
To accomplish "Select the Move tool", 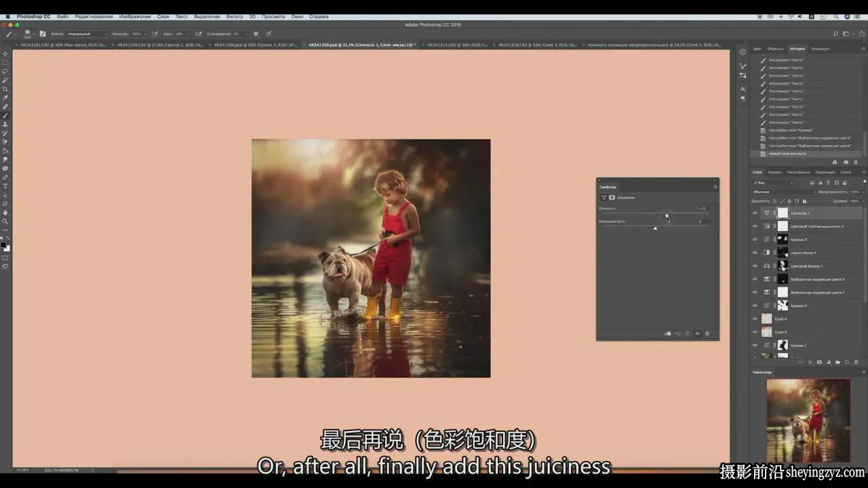I will (x=5, y=54).
